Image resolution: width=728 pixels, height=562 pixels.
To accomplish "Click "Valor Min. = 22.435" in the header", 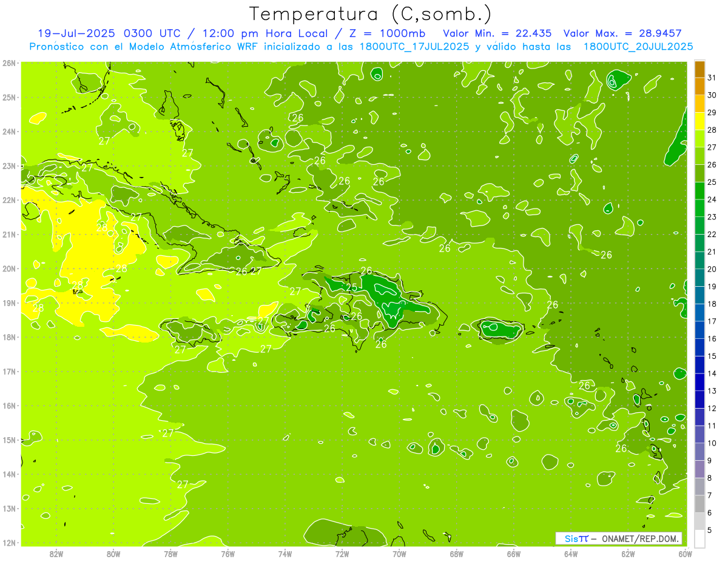I will point(497,33).
